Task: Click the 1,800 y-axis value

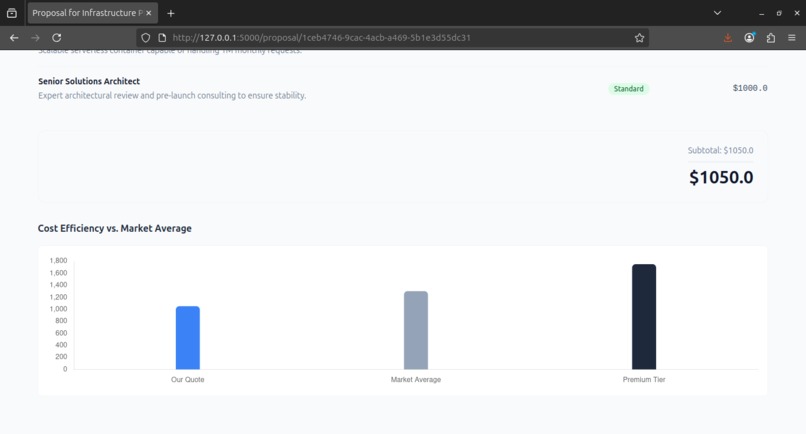Action: pyautogui.click(x=58, y=261)
